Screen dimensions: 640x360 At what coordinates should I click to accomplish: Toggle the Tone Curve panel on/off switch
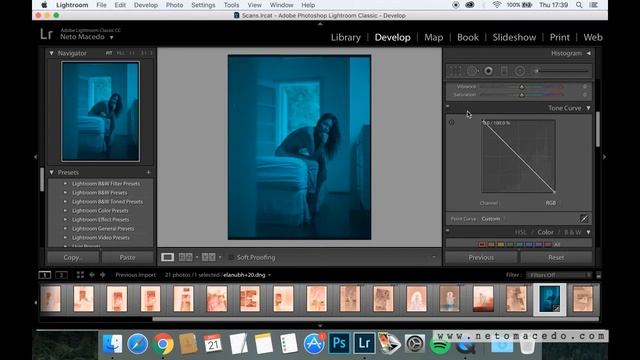[448, 107]
